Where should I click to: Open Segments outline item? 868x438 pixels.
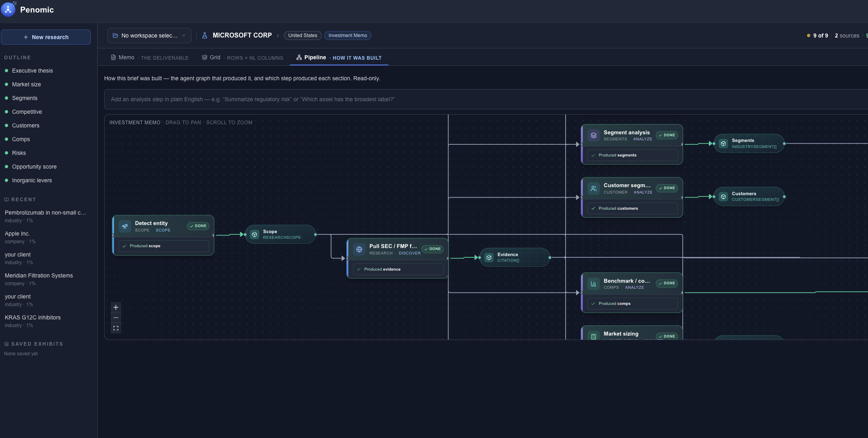[25, 98]
